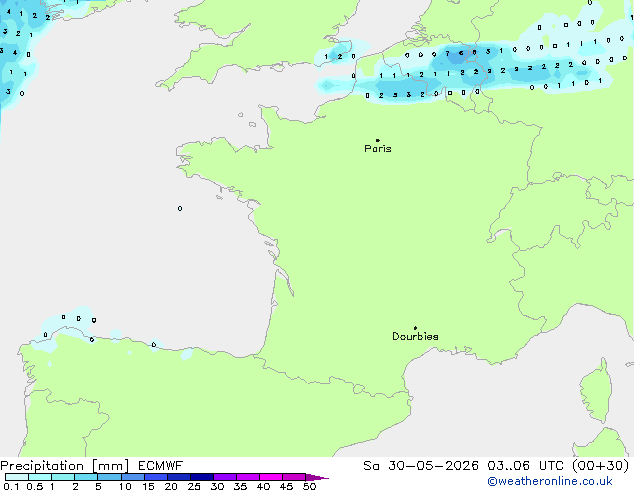The width and height of the screenshot is (634, 490).
Task: Click the Dourbies city label
Action: click(x=415, y=336)
